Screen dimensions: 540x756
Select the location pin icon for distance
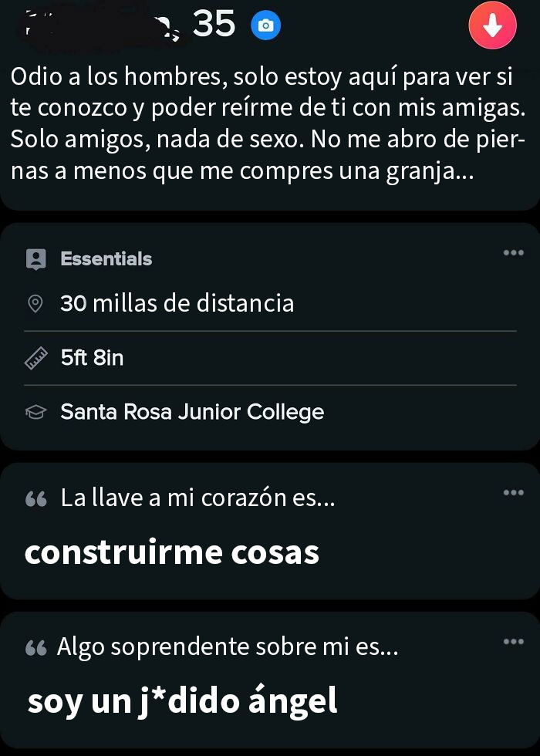[x=35, y=303]
